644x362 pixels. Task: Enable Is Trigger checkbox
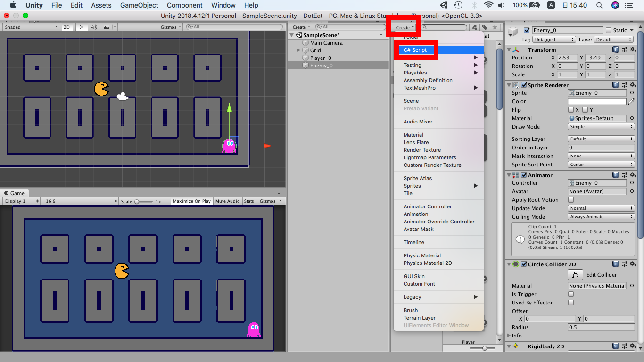coord(571,294)
